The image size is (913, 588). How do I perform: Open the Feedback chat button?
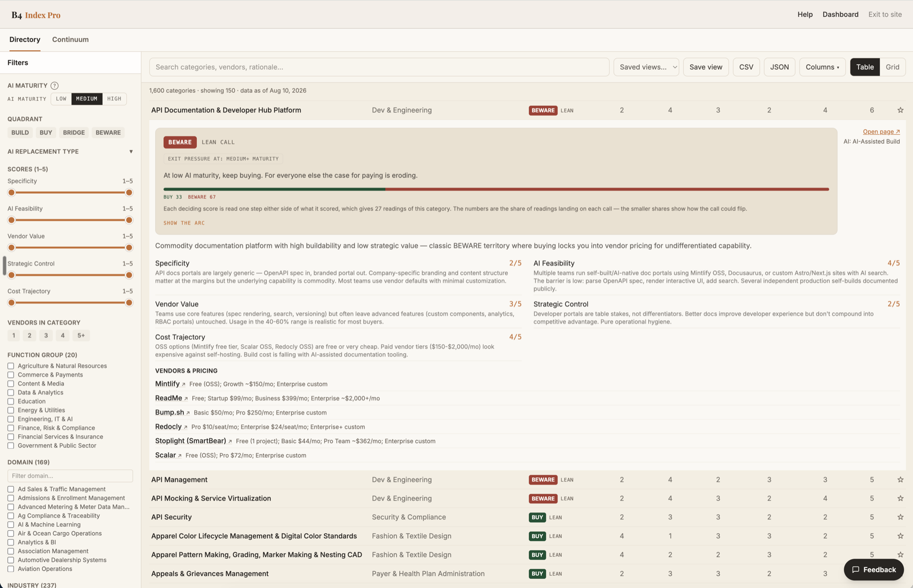click(x=873, y=570)
